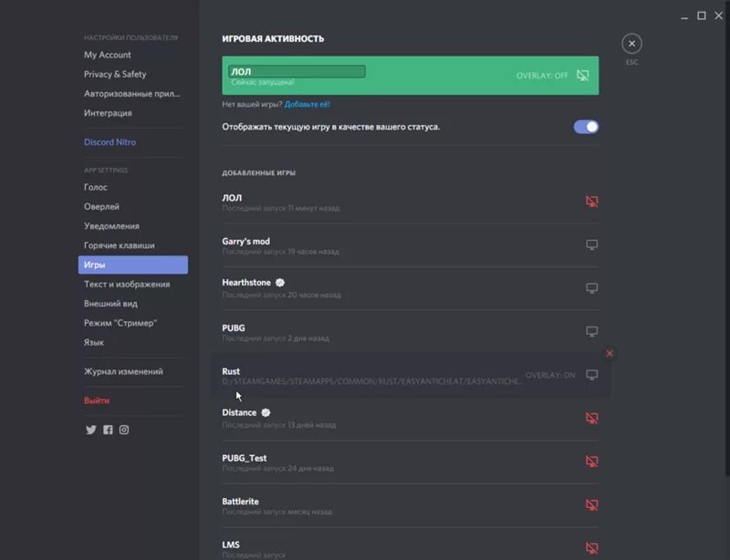Select LMS game name
The width and height of the screenshot is (730, 560).
point(231,544)
